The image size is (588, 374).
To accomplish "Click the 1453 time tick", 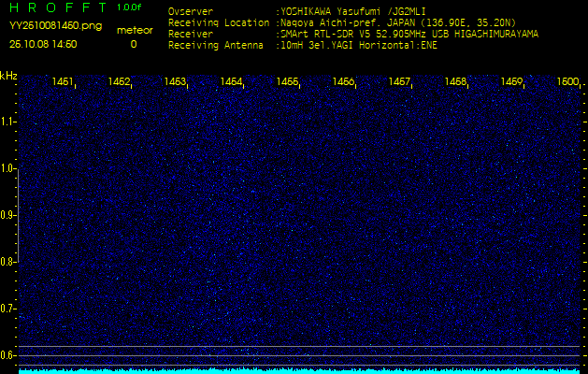I will 175,82.
